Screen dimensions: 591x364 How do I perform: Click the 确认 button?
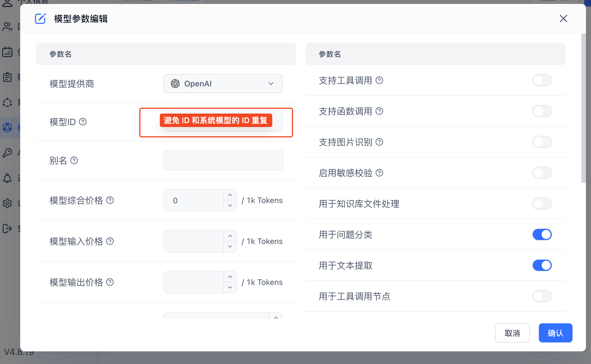[x=555, y=333]
